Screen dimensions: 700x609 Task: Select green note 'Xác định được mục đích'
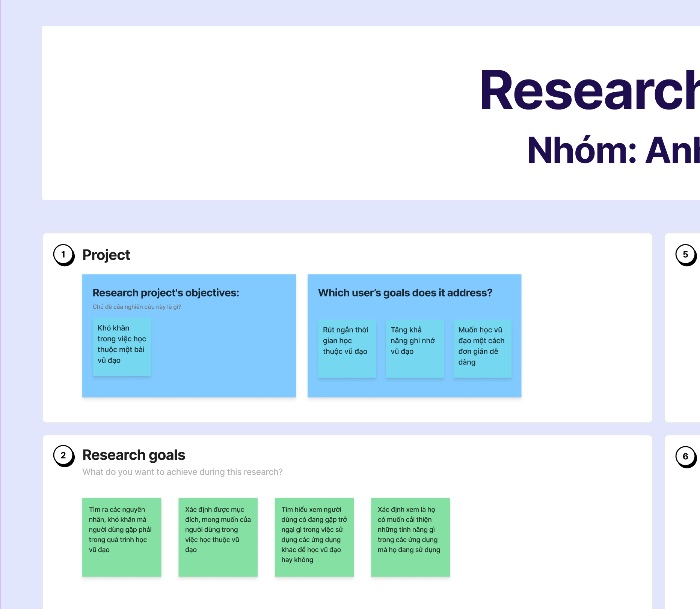click(218, 537)
